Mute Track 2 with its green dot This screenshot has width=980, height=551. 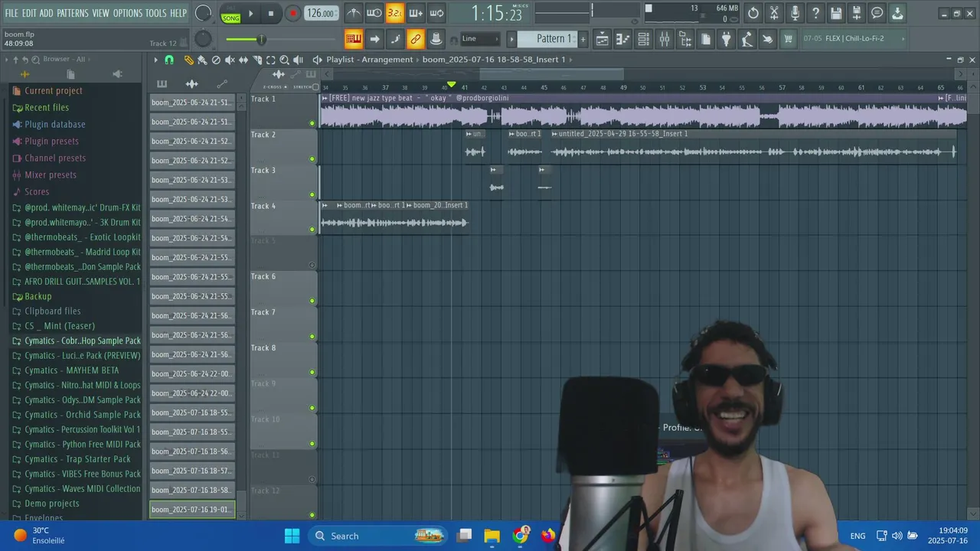click(312, 159)
